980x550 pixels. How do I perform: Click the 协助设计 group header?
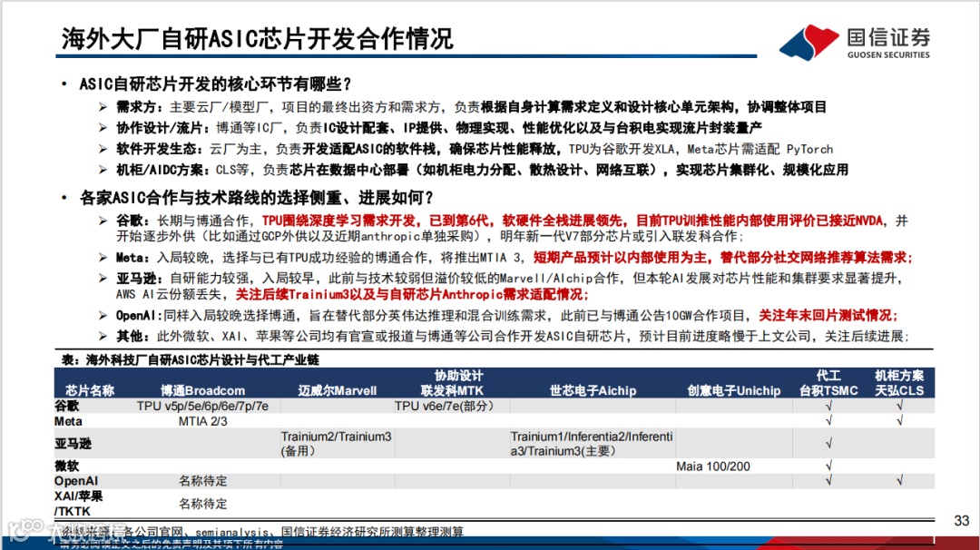click(459, 376)
